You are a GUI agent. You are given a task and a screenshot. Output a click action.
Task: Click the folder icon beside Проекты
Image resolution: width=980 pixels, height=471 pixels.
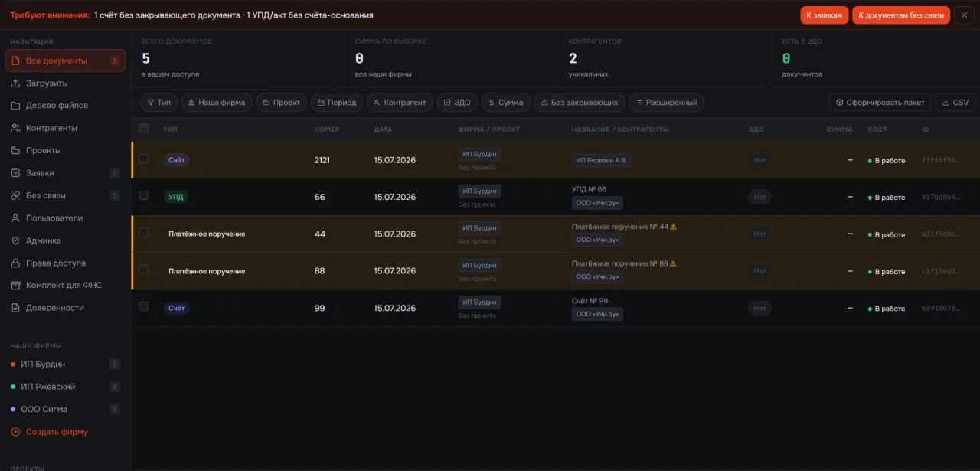pos(15,150)
